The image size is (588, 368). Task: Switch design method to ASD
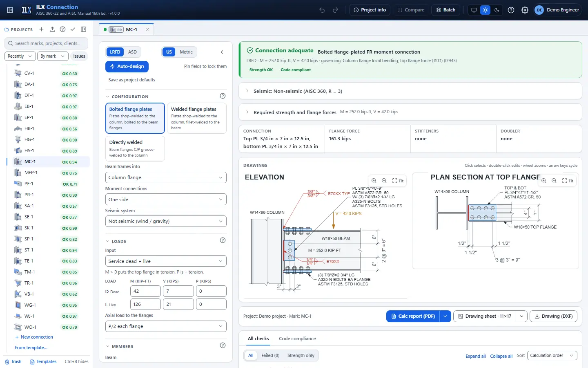tap(132, 52)
